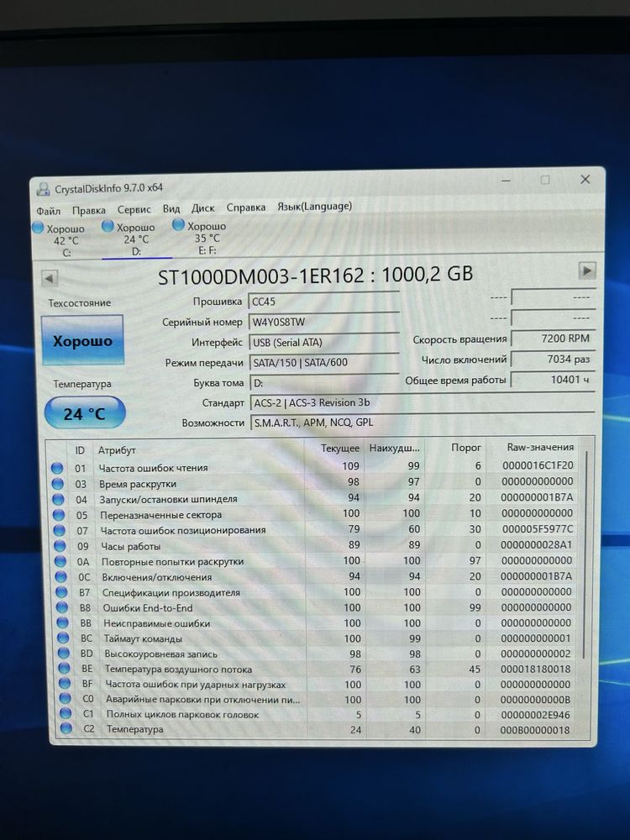Open the Сервис menu

click(x=134, y=209)
